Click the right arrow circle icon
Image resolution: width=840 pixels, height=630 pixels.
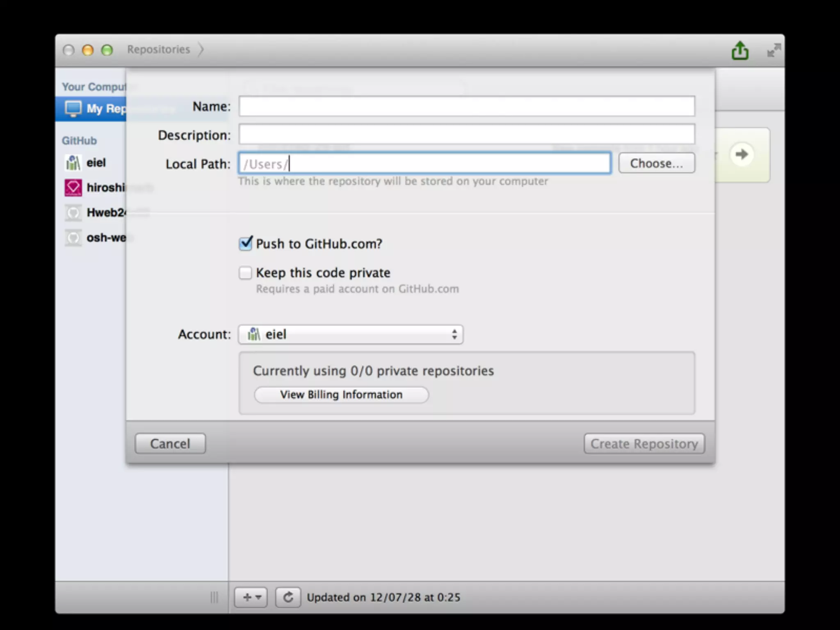741,155
